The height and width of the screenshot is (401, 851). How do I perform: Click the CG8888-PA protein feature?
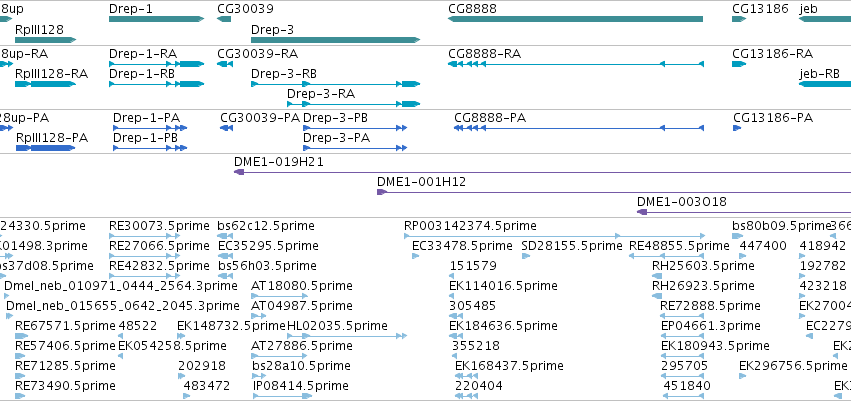[579, 128]
